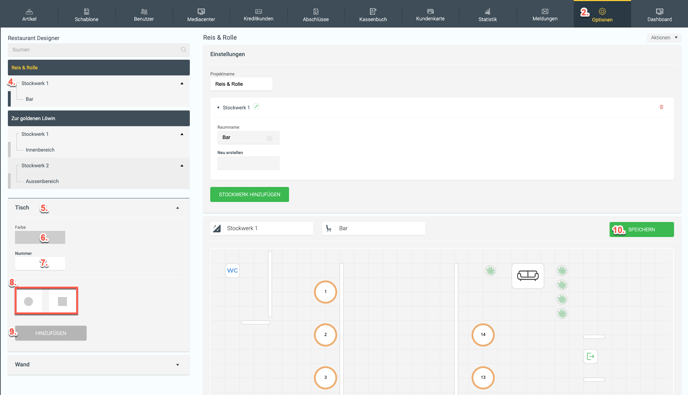
Task: Go to Kundenkarte
Action: [x=430, y=14]
